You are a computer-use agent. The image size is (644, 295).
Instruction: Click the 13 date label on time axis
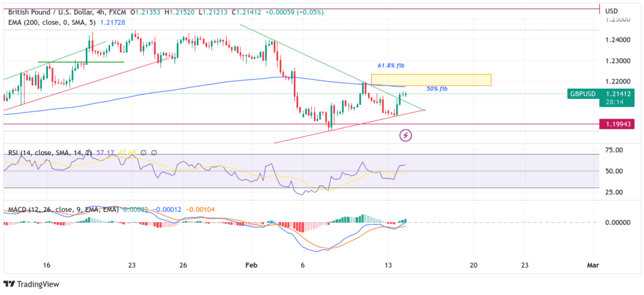(x=388, y=265)
